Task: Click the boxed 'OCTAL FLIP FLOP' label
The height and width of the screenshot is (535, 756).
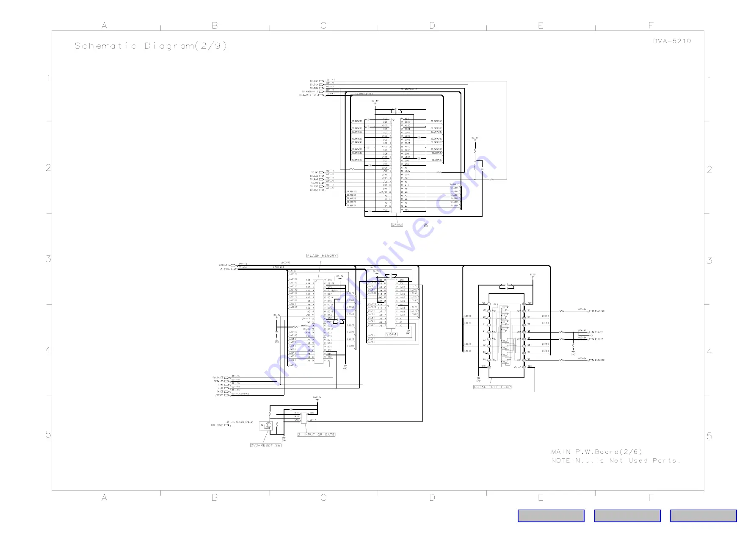Action: click(492, 387)
